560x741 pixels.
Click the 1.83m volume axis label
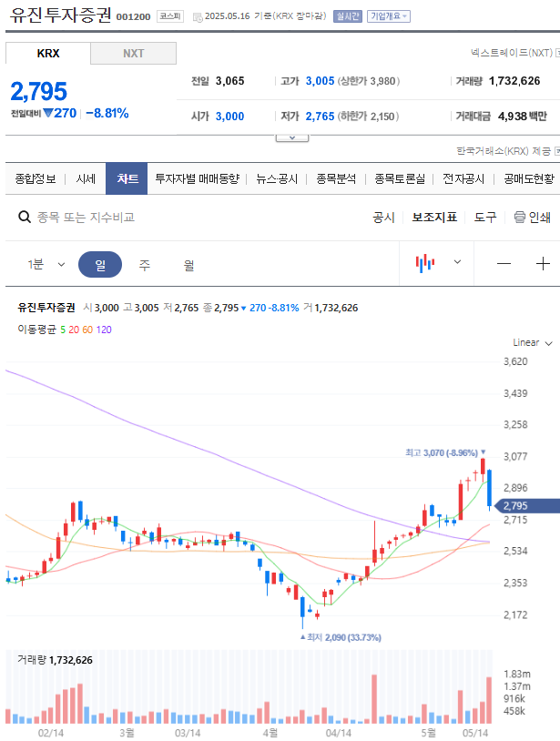tap(517, 674)
